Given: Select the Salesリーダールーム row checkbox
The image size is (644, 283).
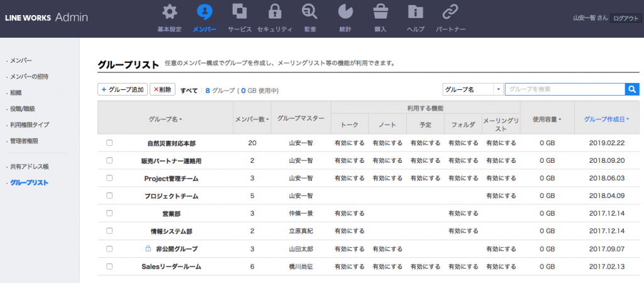Looking at the screenshot, I should (x=109, y=267).
